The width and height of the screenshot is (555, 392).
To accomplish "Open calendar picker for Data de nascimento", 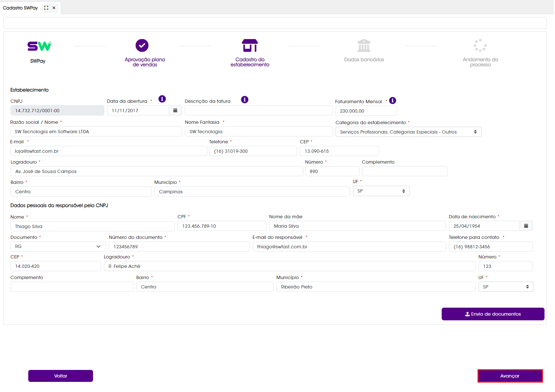I will [526, 226].
